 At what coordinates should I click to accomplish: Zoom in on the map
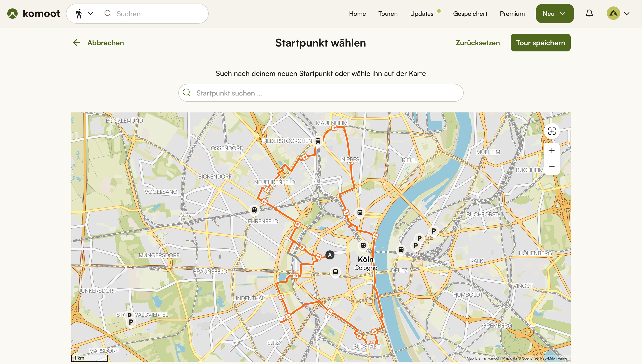coord(552,151)
